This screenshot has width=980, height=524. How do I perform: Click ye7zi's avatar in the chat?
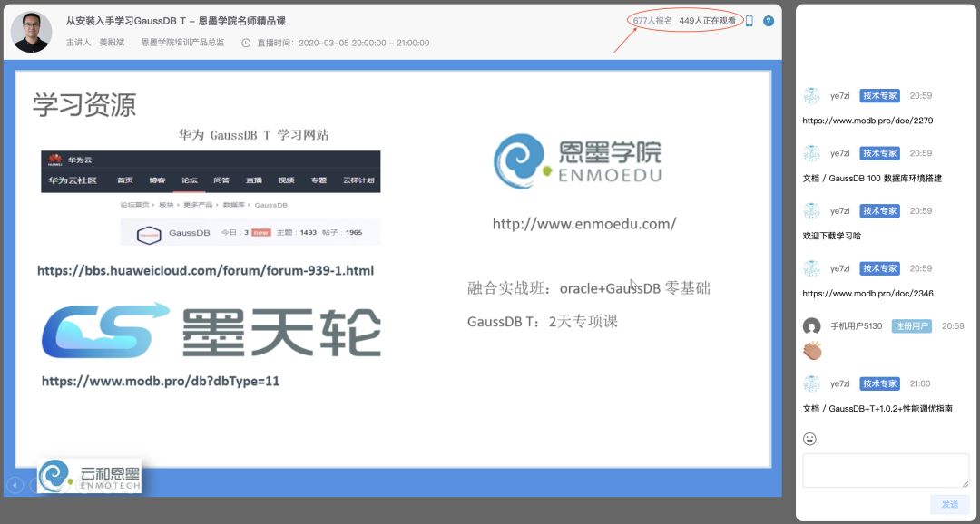click(x=811, y=95)
